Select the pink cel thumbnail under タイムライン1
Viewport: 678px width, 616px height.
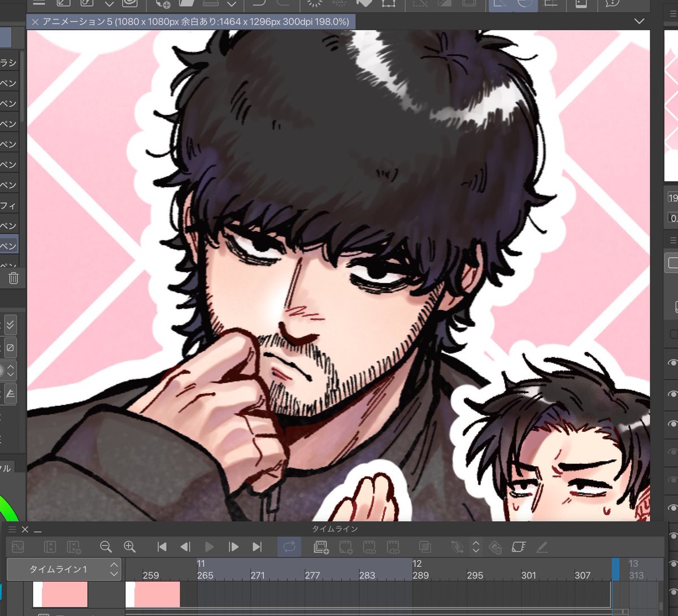[x=60, y=595]
